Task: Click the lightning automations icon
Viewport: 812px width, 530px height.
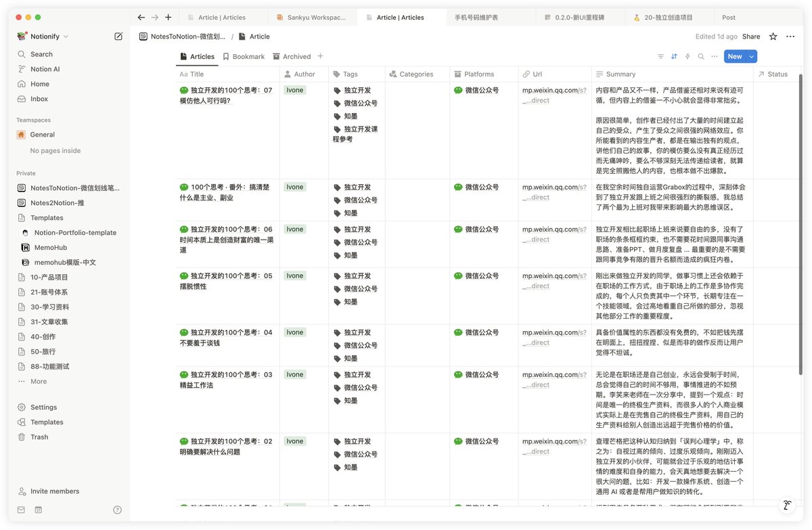Action: [687, 57]
